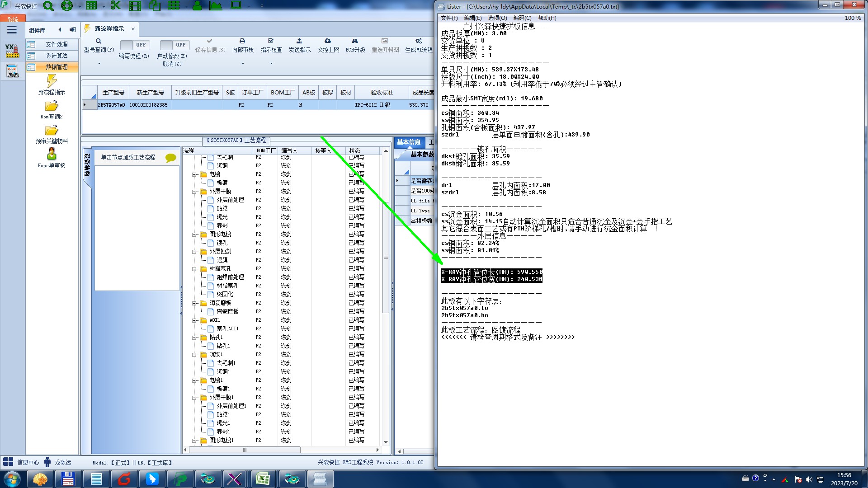Screen dimensions: 868x488
Task: Click the Nope单审核 person icon
Action: [x=52, y=154]
